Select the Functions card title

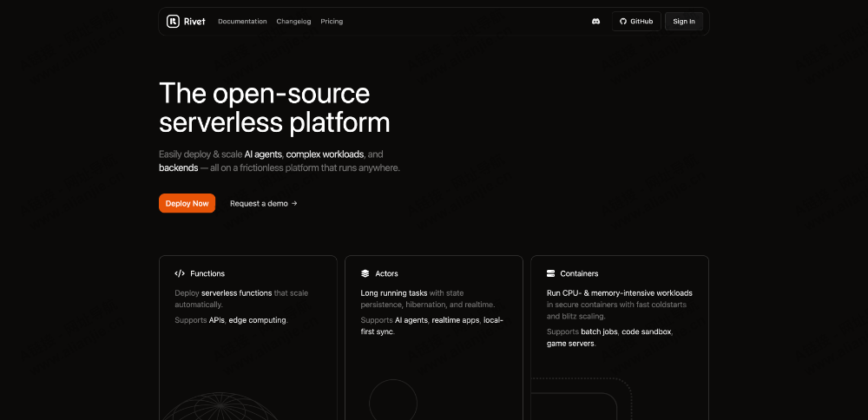[207, 273]
